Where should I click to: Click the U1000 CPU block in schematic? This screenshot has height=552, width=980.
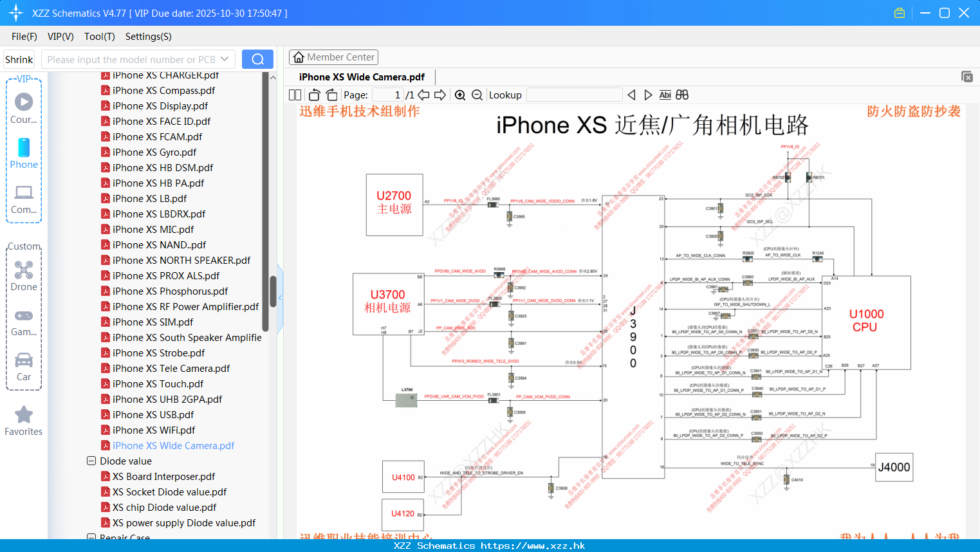(866, 322)
